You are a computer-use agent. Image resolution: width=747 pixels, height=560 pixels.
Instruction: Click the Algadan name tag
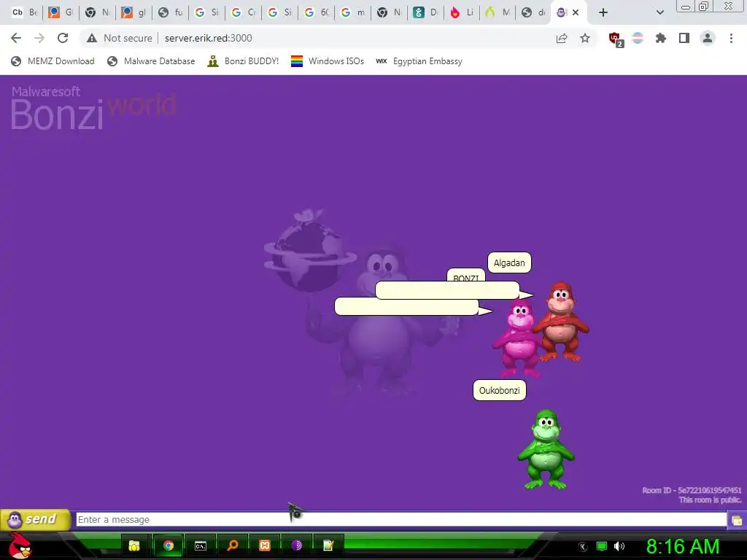509,262
